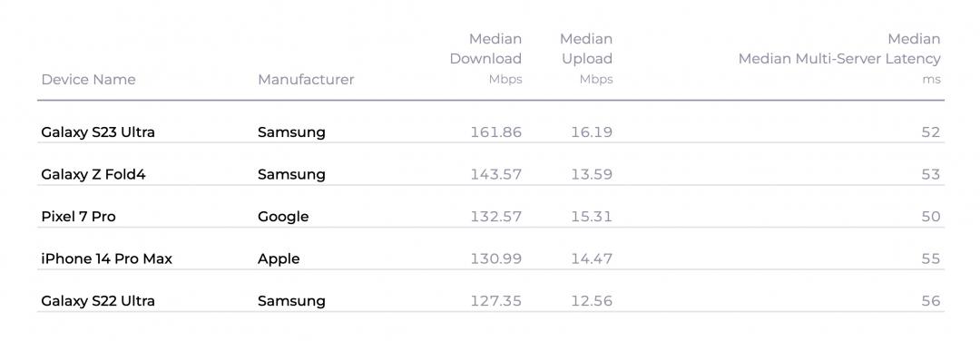The image size is (980, 341).
Task: Select the Median Upload Mbps header
Action: (x=586, y=59)
